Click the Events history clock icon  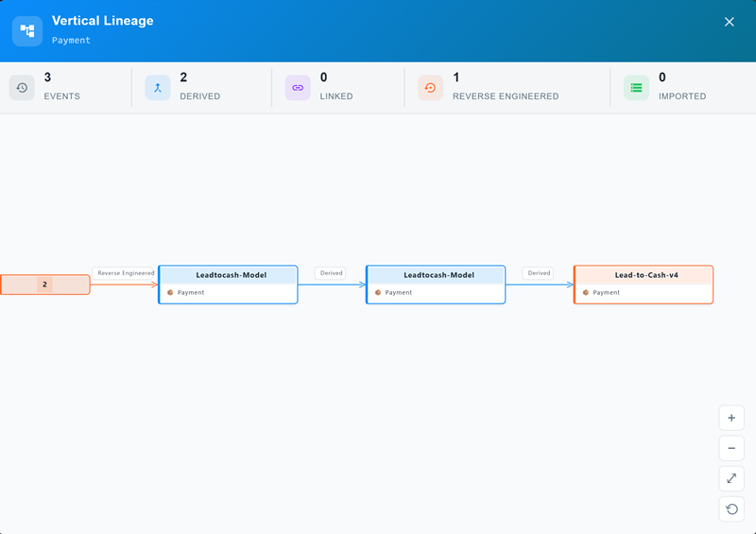[x=22, y=88]
